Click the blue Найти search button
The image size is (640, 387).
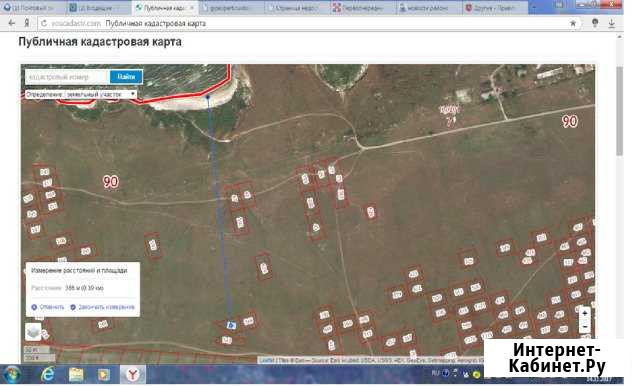click(x=126, y=77)
